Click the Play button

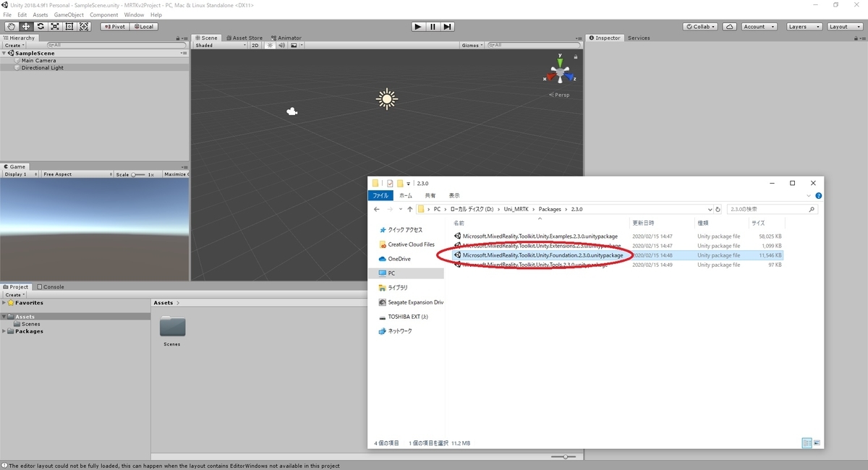(x=418, y=27)
